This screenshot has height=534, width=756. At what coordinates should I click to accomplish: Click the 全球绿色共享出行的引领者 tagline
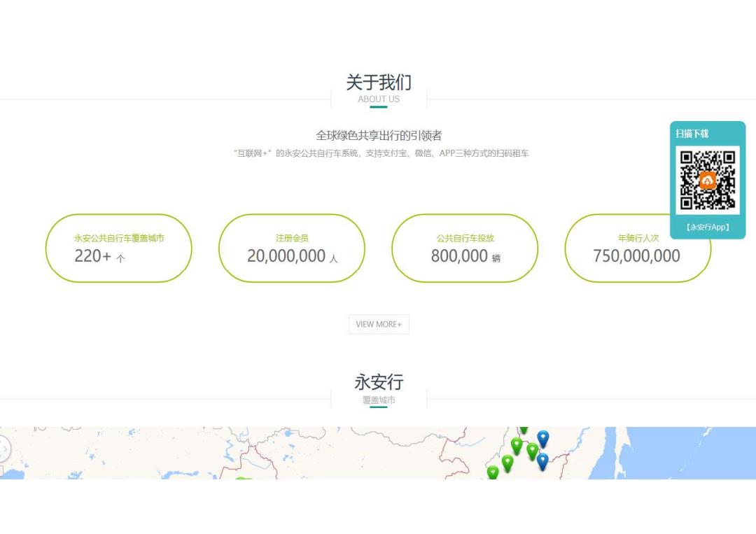click(x=379, y=136)
